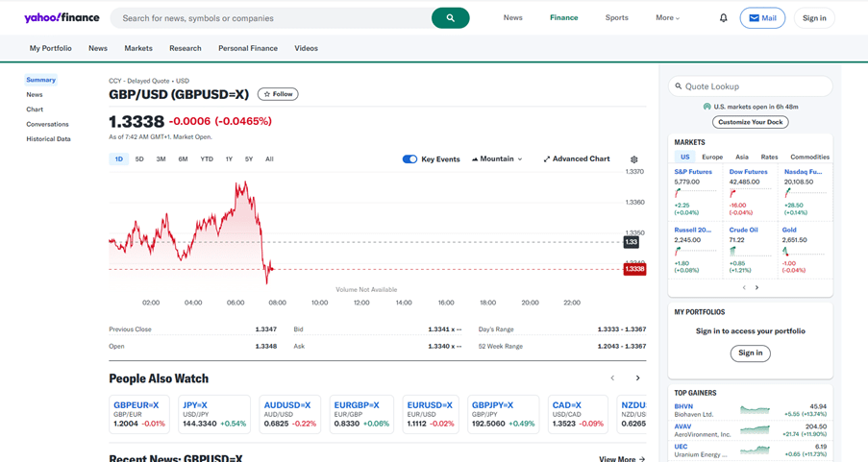868x462 pixels.
Task: Click the Yahoo Finance logo
Action: pyautogui.click(x=62, y=18)
